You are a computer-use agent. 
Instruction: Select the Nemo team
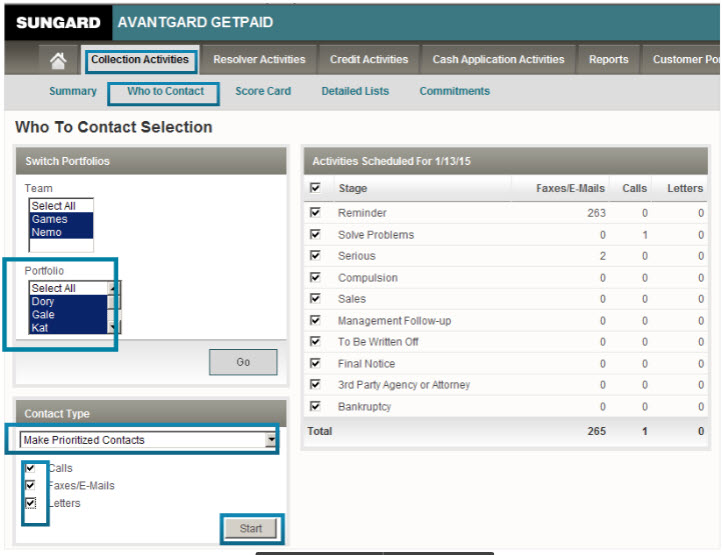(x=61, y=232)
